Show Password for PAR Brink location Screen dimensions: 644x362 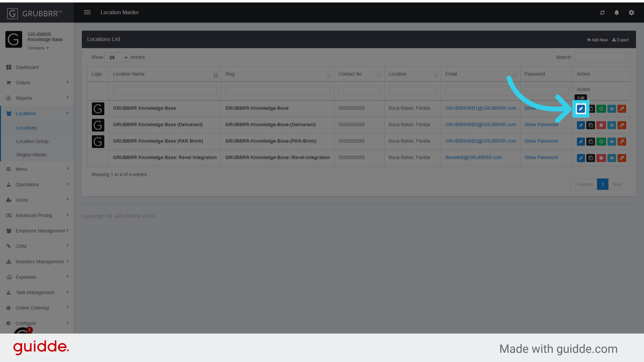pyautogui.click(x=541, y=141)
